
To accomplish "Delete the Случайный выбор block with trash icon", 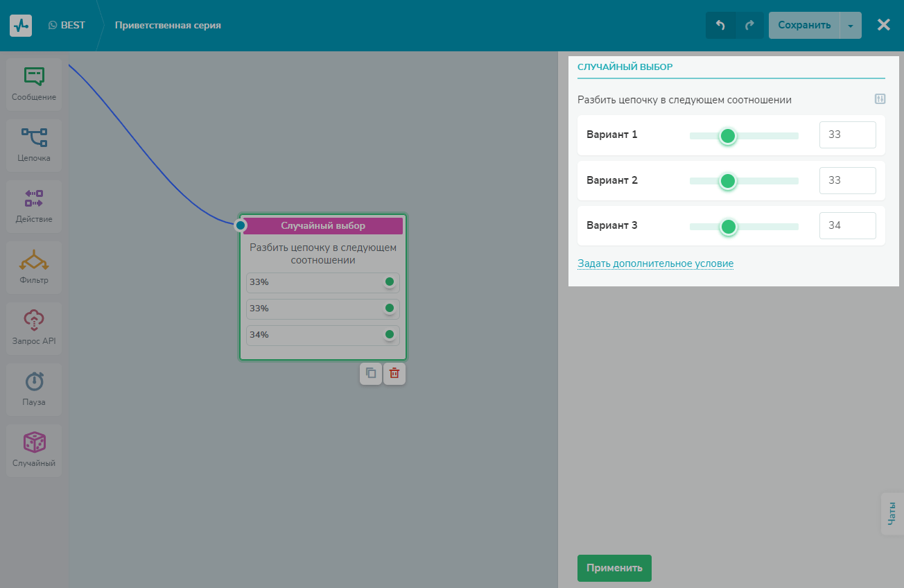I will tap(394, 373).
